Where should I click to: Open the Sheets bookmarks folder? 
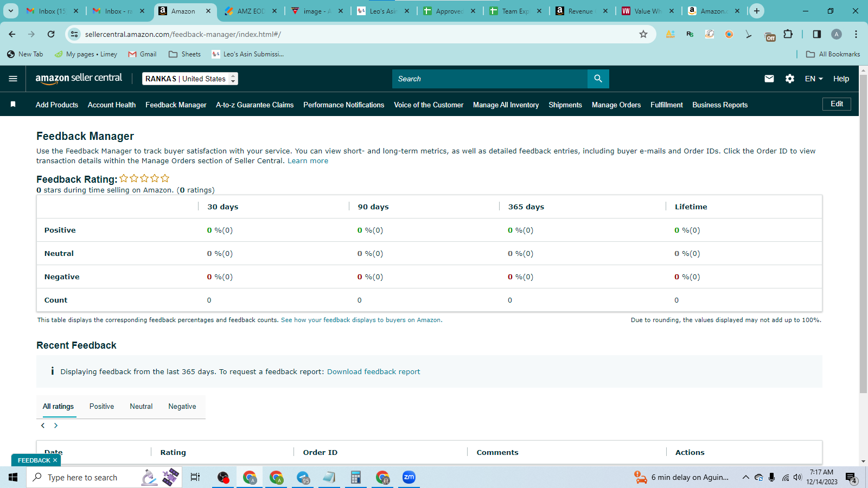click(184, 54)
